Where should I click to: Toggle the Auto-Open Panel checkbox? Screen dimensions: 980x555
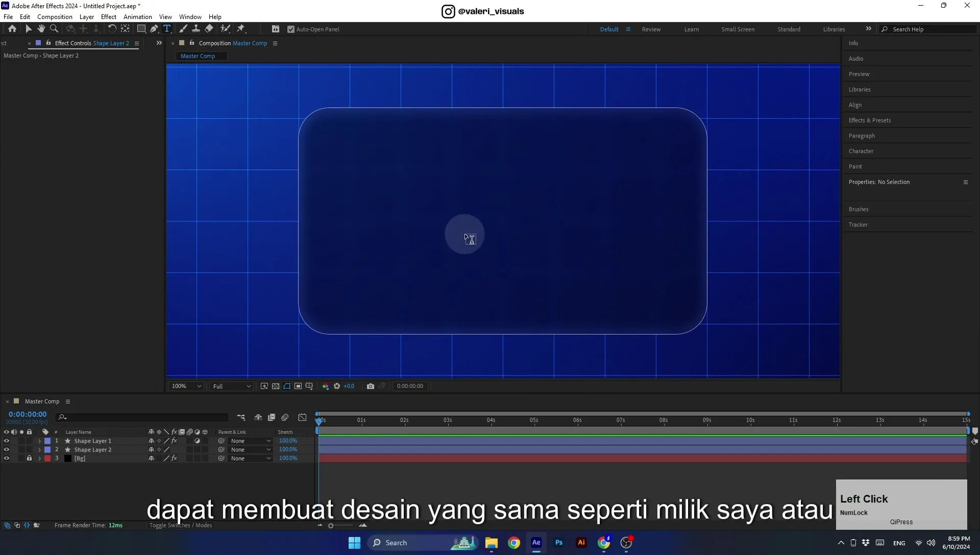coord(291,29)
